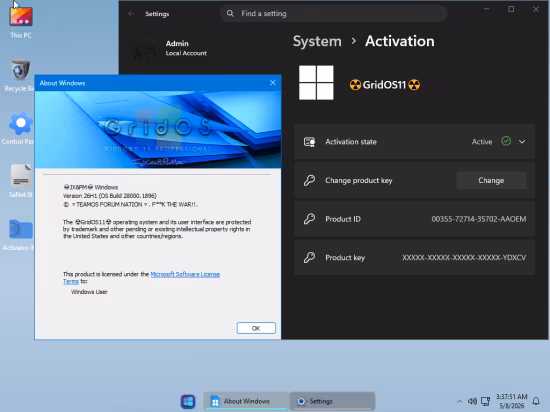Click the key icon beside Product ID
This screenshot has width=550, height=412.
[x=309, y=219]
